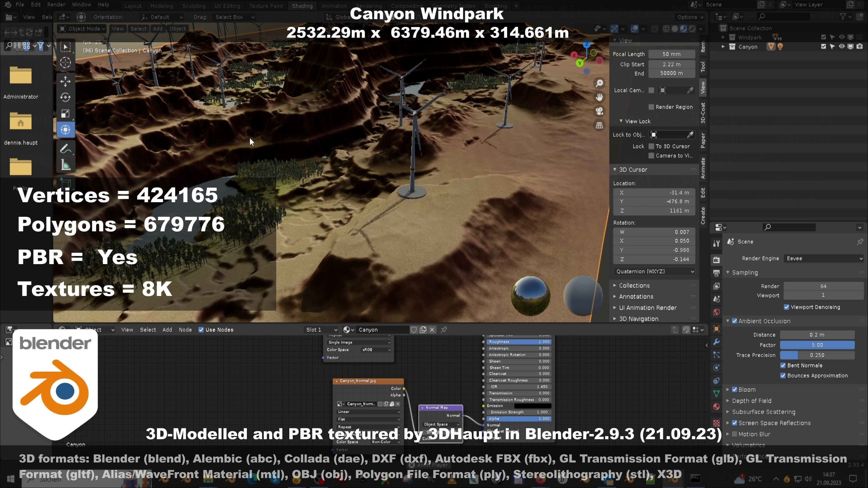Open the viewport Options button

tap(690, 17)
